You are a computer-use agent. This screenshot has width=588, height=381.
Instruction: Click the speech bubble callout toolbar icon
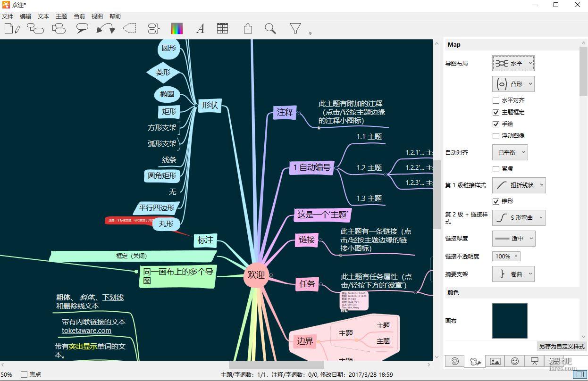coord(82,29)
